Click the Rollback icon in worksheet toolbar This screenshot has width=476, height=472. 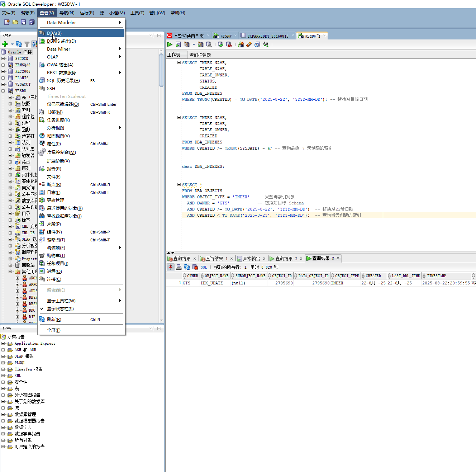click(x=229, y=44)
